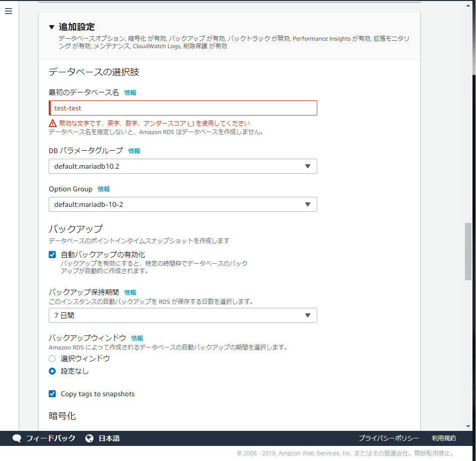Click the scrollbar down arrow

(468, 426)
